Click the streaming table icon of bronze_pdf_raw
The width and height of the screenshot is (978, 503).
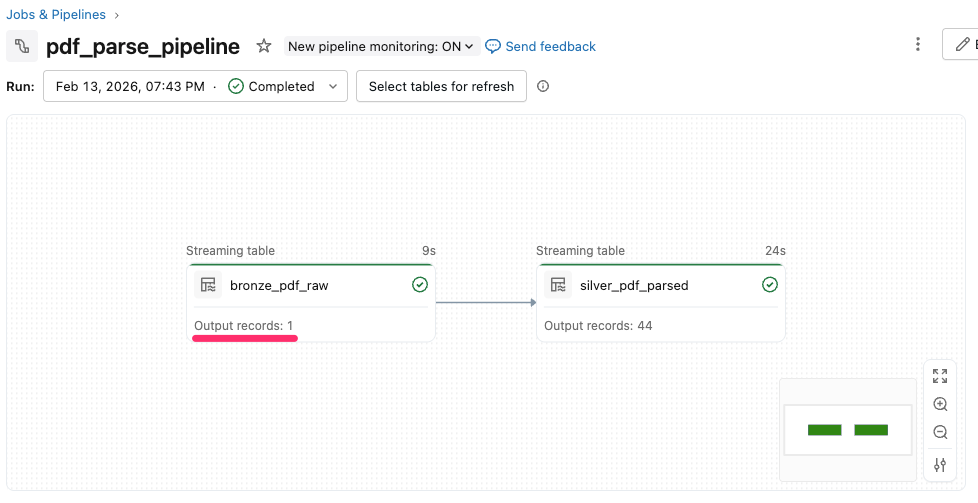click(x=208, y=285)
